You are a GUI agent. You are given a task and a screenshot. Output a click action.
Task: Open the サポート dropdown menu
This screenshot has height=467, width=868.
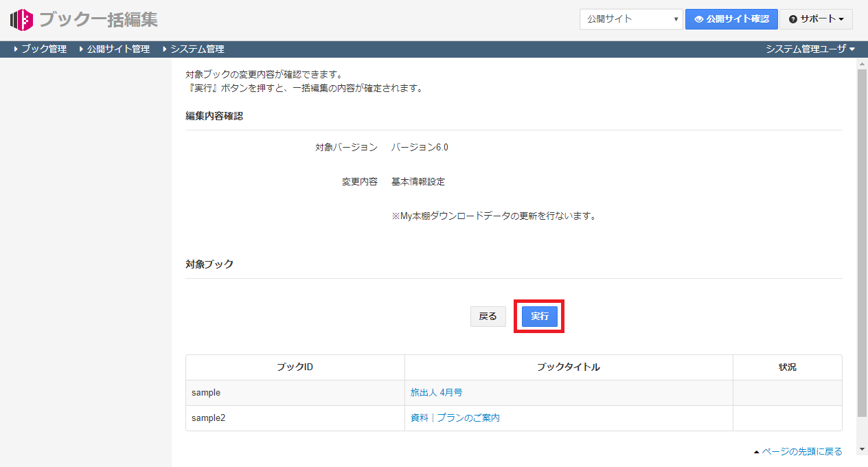coord(816,19)
